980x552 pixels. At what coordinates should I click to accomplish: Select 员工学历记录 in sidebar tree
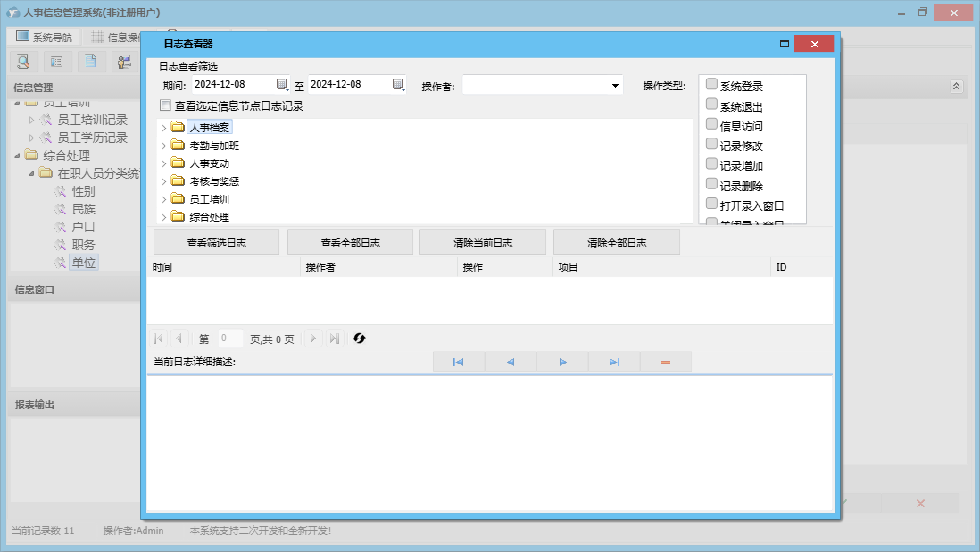tap(93, 138)
